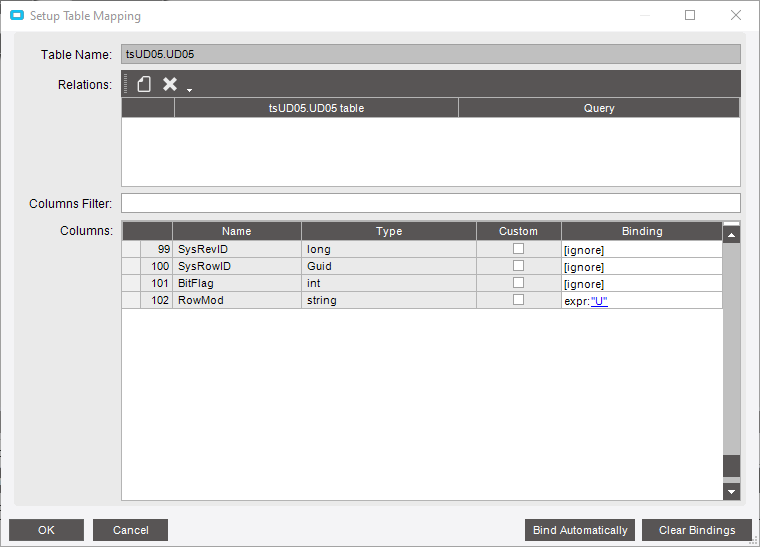Focus the Columns Filter input field
The height and width of the screenshot is (547, 760).
(430, 203)
